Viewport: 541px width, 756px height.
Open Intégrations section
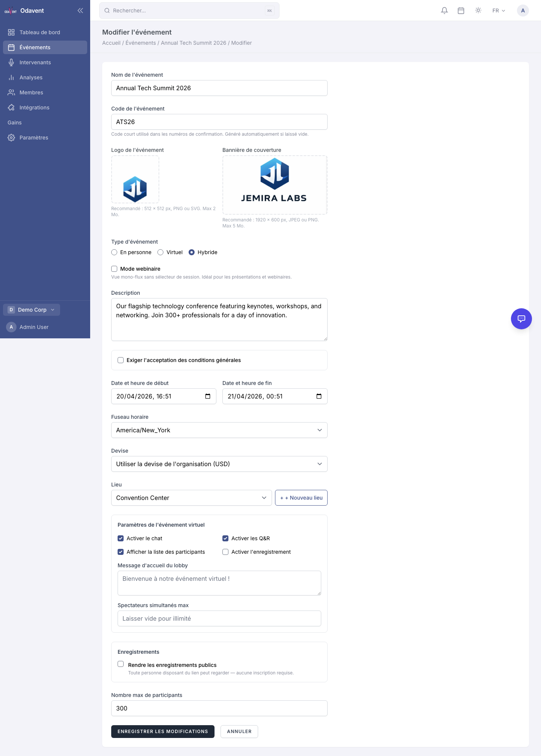tap(45, 108)
